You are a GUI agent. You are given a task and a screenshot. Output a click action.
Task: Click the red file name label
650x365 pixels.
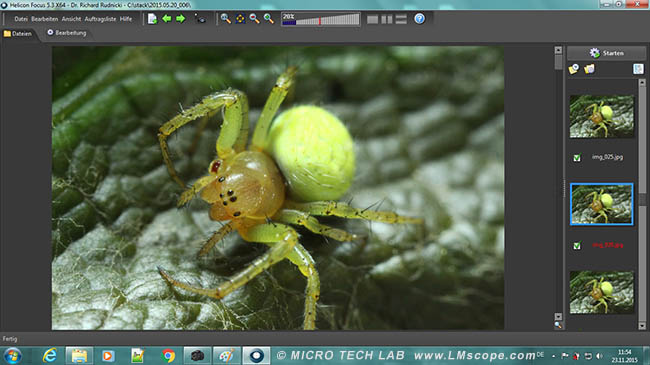pos(607,245)
